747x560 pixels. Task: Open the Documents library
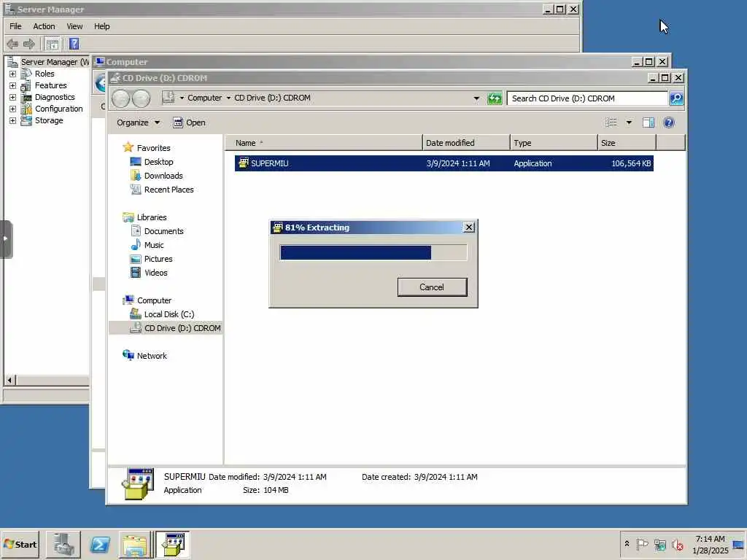(158, 231)
